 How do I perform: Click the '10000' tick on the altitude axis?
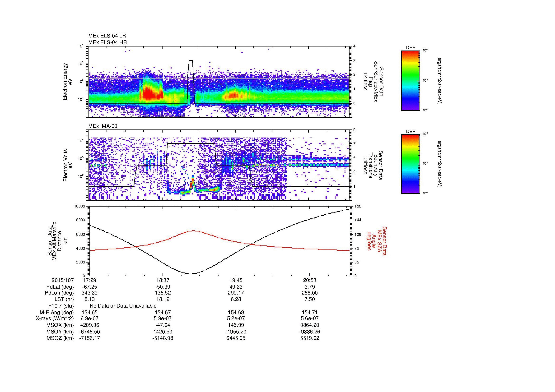[x=79, y=206]
